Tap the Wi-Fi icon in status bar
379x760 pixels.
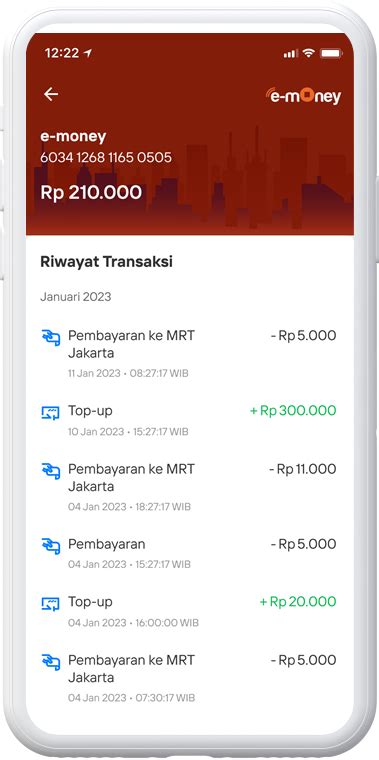point(308,53)
